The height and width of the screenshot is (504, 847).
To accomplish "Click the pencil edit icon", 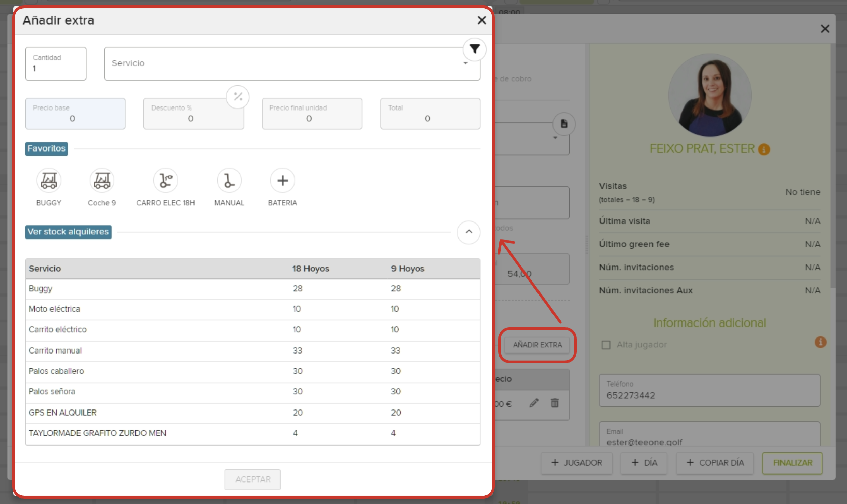I will point(534,403).
